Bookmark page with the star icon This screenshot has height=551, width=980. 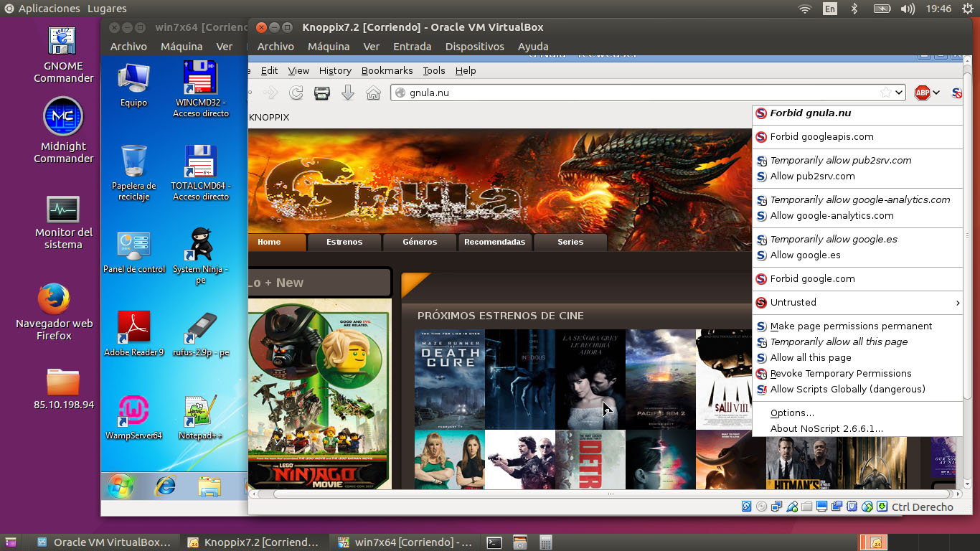(885, 93)
